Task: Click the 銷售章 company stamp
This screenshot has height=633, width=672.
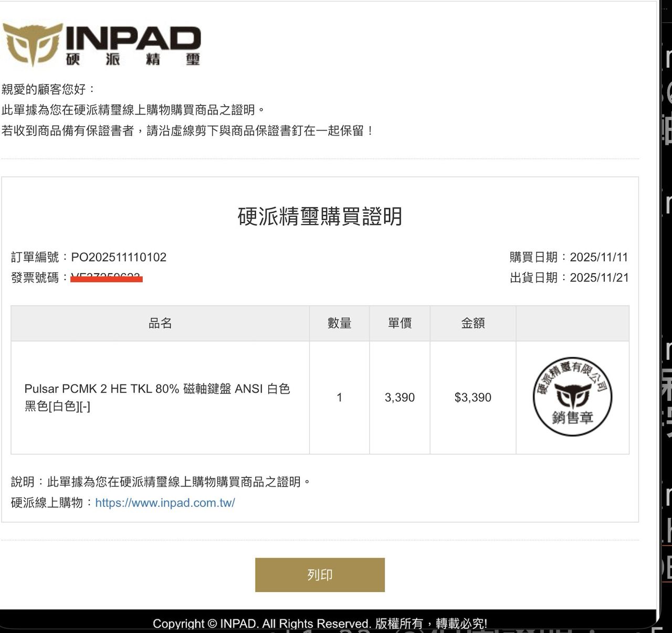Action: [572, 397]
